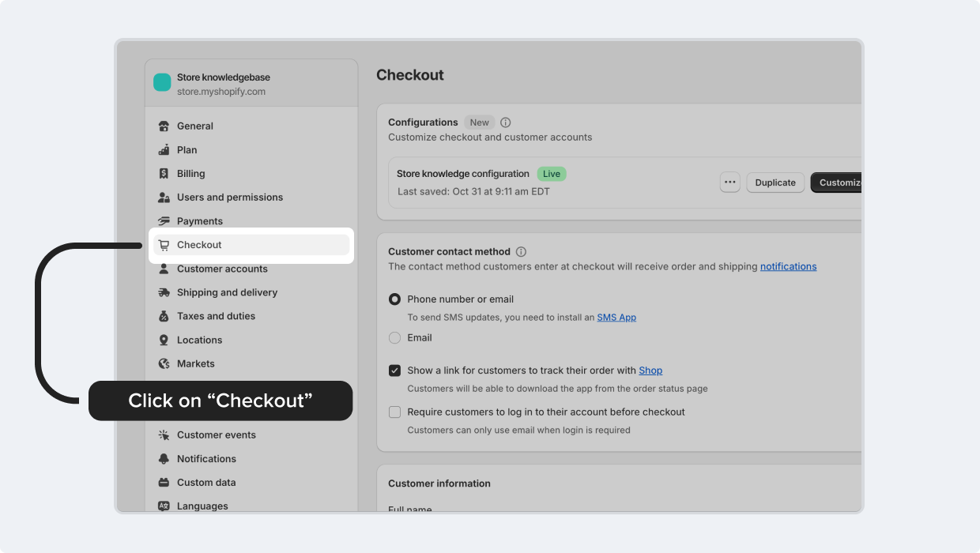Screen dimensions: 980x553
Task: Click the Markets globe icon
Action: tap(164, 363)
